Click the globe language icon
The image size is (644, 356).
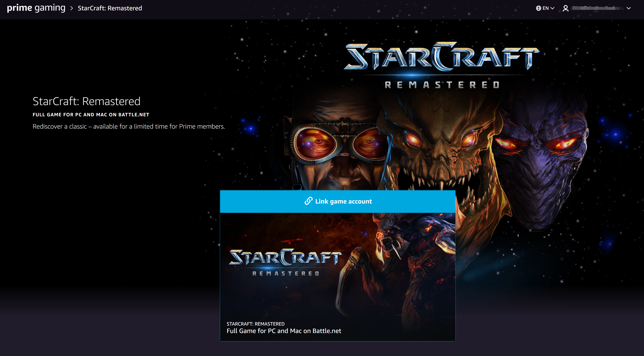point(538,8)
